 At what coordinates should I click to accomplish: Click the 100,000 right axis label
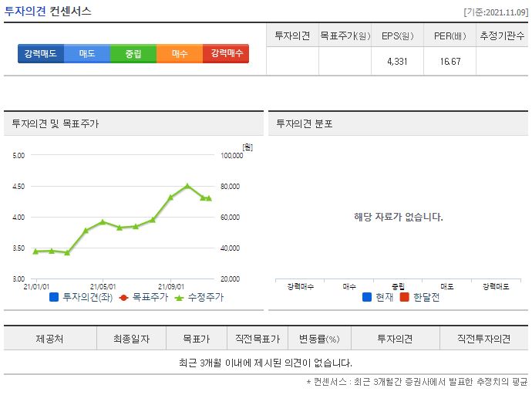coord(232,156)
